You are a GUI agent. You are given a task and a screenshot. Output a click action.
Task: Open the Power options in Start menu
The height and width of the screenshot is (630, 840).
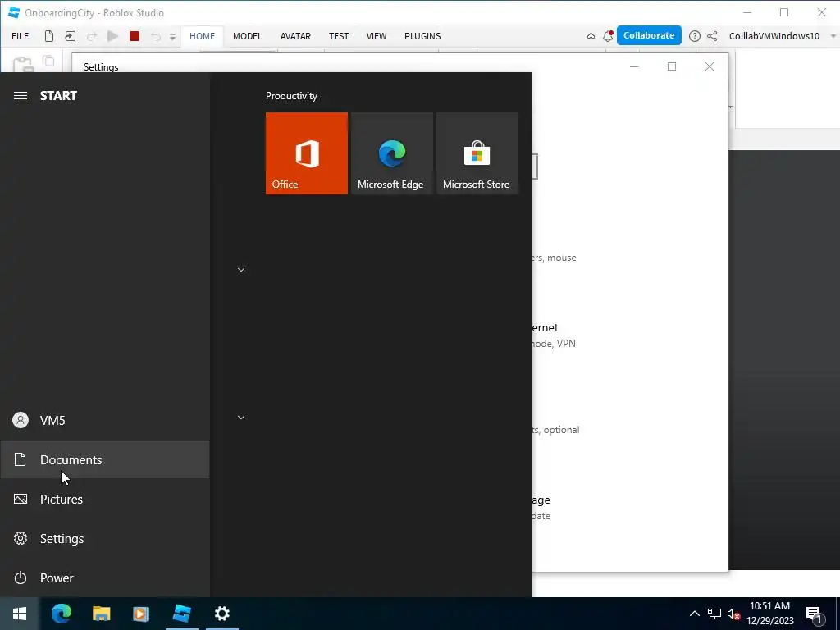pos(105,577)
